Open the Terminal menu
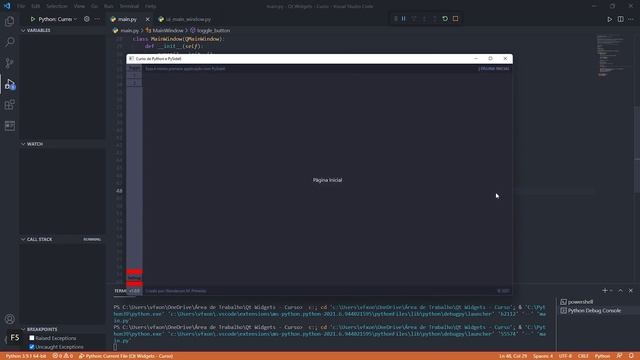 [x=129, y=6]
